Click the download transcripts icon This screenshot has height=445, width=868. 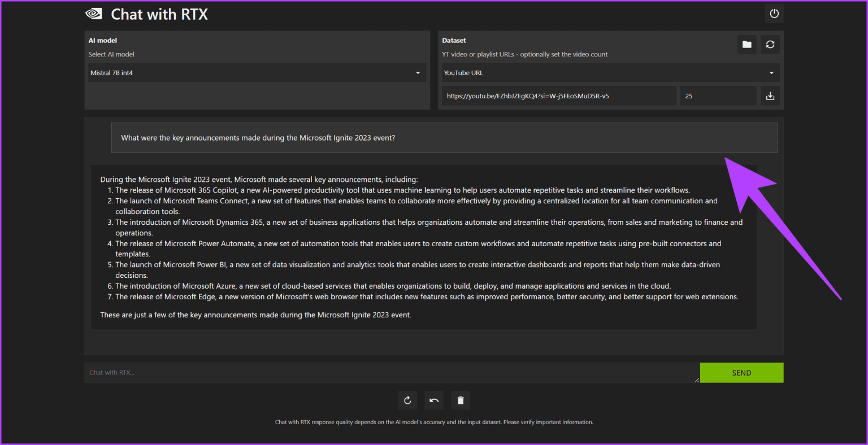pos(770,96)
